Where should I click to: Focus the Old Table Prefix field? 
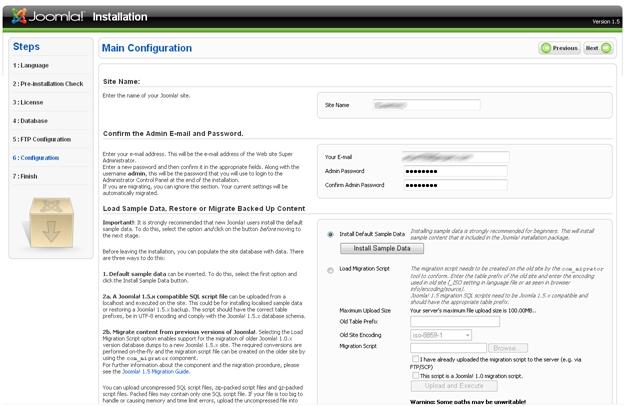455,321
